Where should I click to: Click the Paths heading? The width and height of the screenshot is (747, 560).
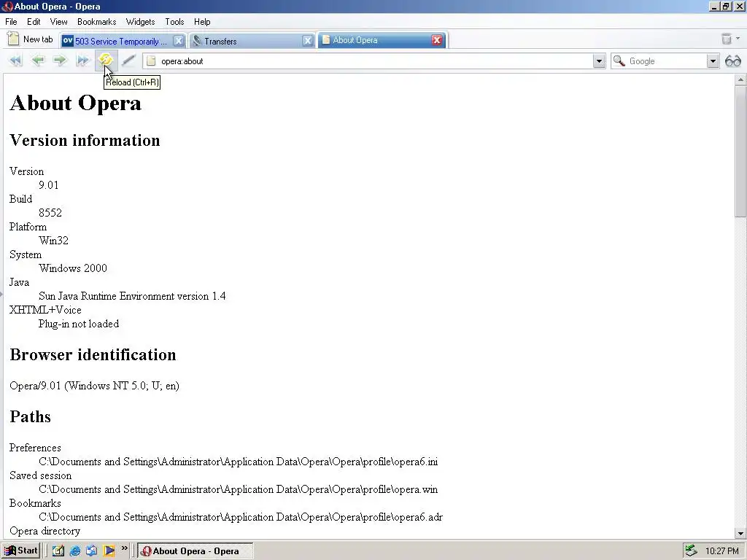(30, 416)
